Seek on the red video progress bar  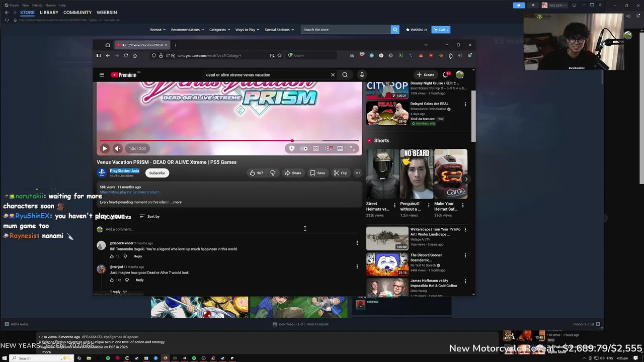tap(229, 141)
